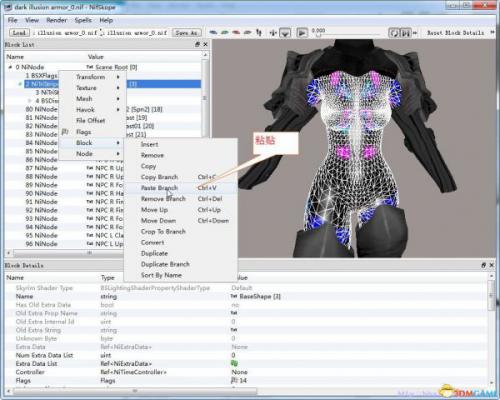Expand the 4 BSDis... tree node
The image size is (500, 400).
[29, 101]
